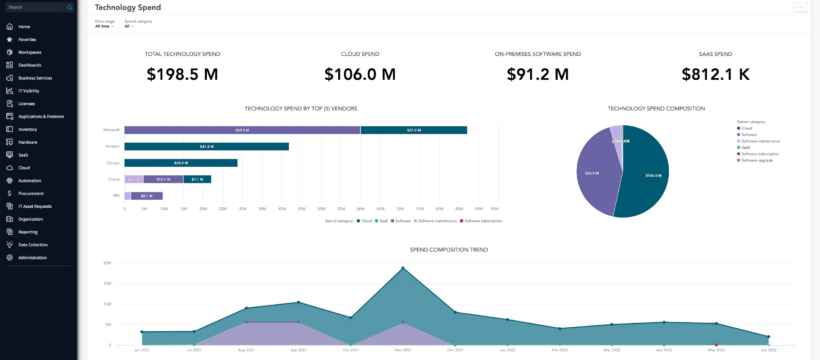This screenshot has width=820, height=360.
Task: Open Favorites star icon
Action: click(9, 40)
